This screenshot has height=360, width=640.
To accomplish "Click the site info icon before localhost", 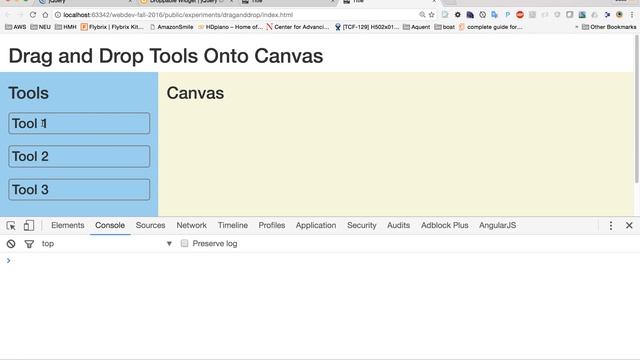I will point(58,15).
